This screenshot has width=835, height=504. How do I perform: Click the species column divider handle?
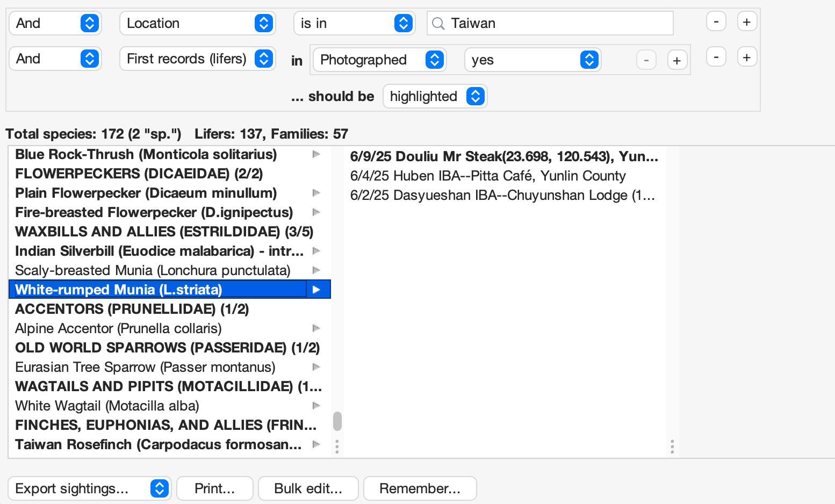click(x=337, y=447)
